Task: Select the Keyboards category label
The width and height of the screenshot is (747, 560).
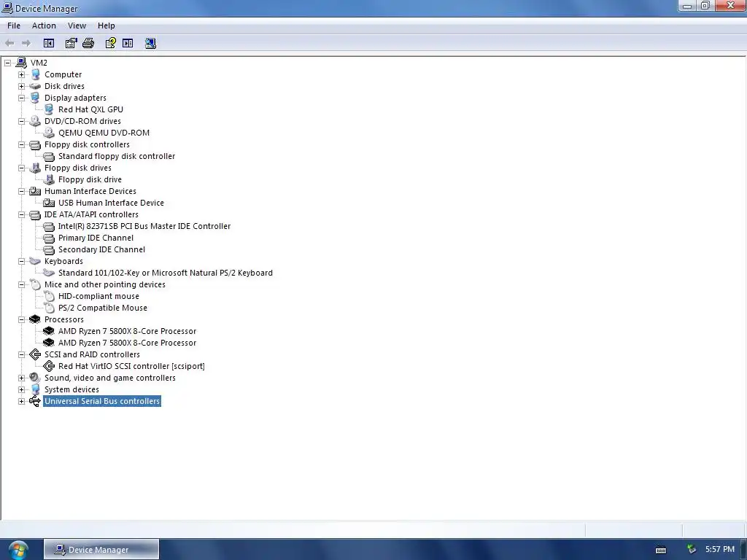Action: coord(63,262)
